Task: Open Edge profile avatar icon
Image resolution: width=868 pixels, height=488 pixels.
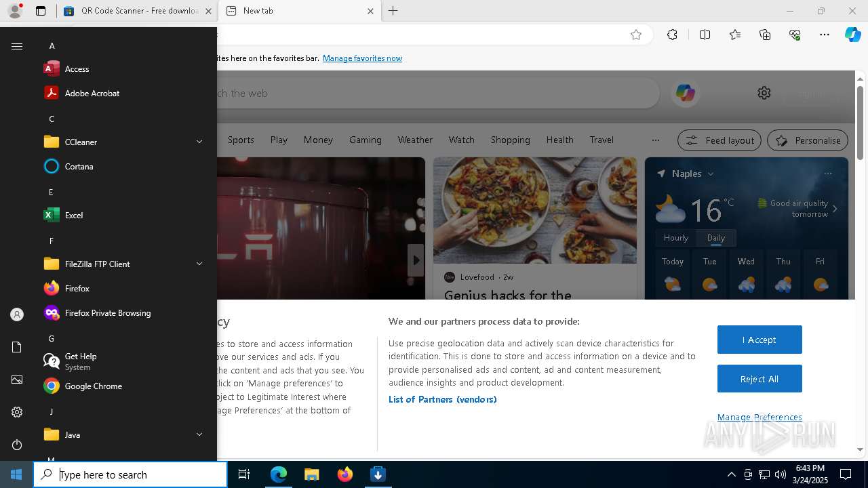Action: (x=14, y=11)
